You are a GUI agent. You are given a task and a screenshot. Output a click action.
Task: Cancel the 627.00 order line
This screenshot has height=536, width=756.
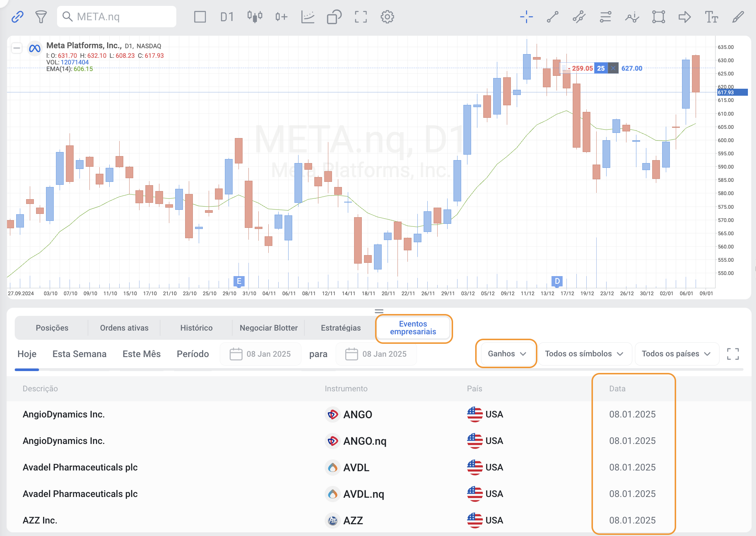pyautogui.click(x=613, y=68)
